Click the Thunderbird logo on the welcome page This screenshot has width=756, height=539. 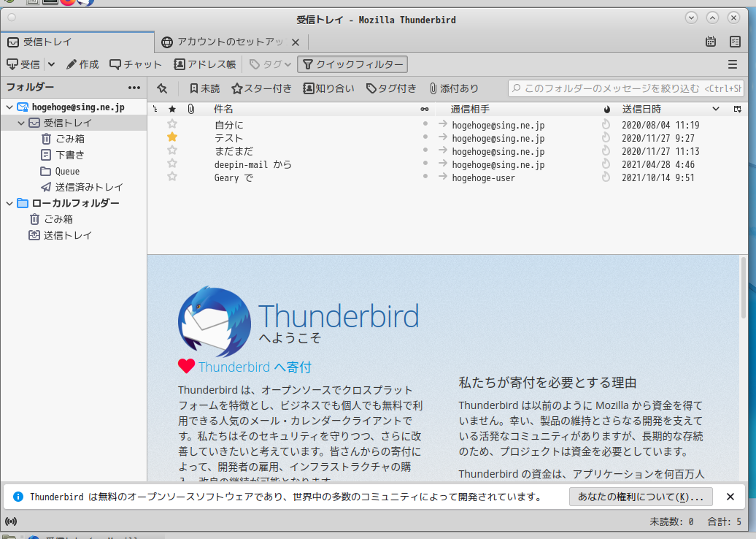[214, 321]
